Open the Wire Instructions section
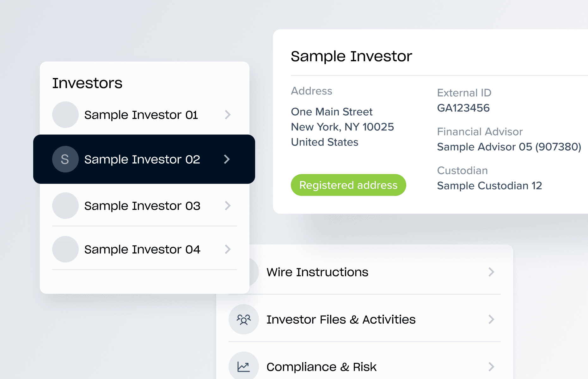 [317, 272]
